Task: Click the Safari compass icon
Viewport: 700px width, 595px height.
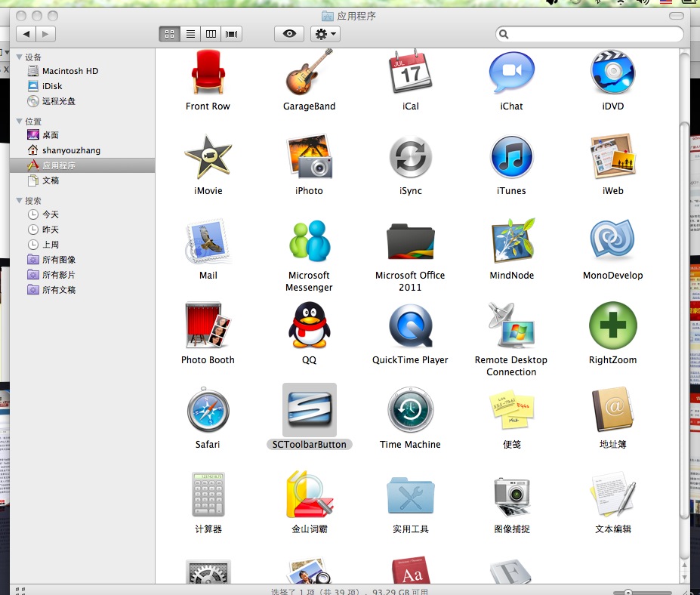Action: pyautogui.click(x=208, y=410)
